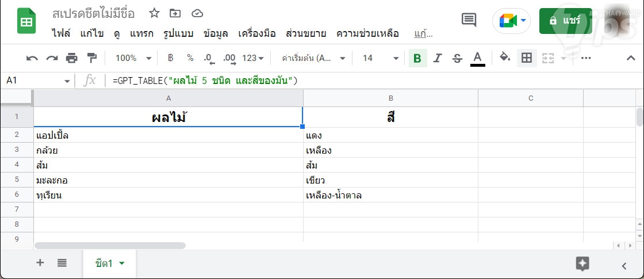Star the spreadsheet title
Screen dimensions: 644x279
pos(154,13)
